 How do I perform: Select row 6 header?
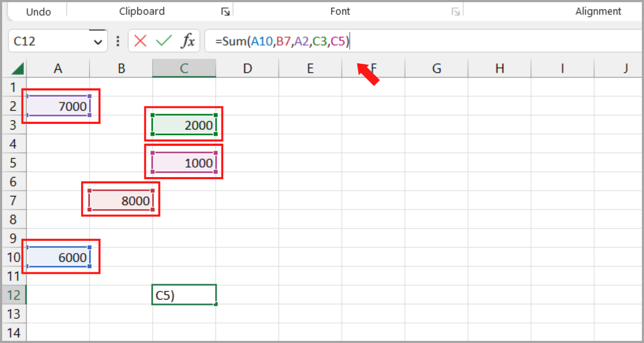coord(14,181)
